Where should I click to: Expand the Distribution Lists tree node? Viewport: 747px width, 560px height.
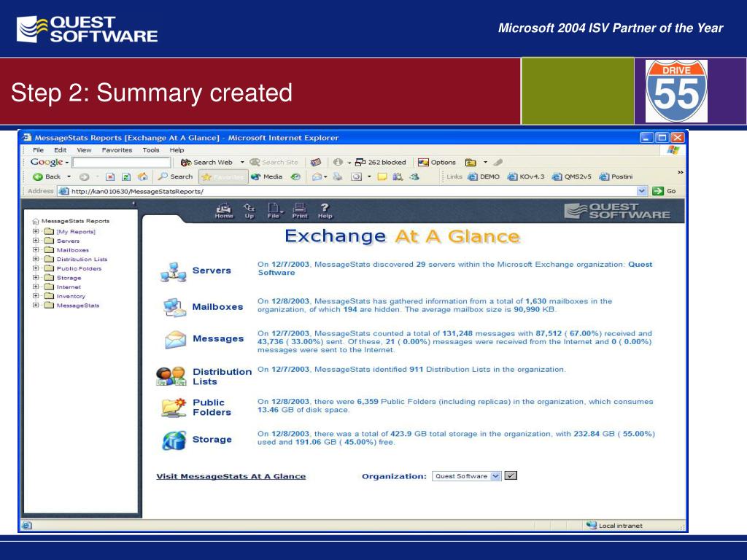pos(35,259)
